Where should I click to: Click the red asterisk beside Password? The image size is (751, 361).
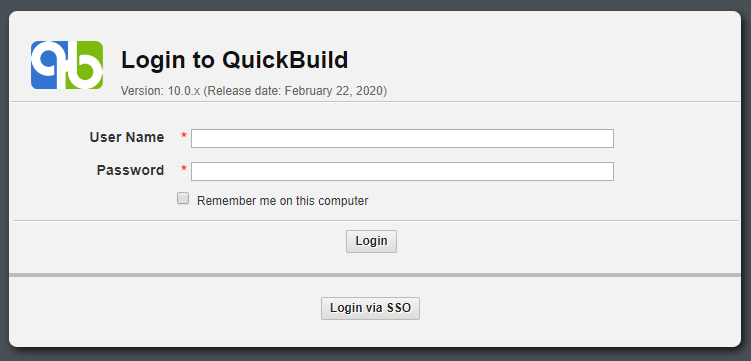tap(184, 169)
